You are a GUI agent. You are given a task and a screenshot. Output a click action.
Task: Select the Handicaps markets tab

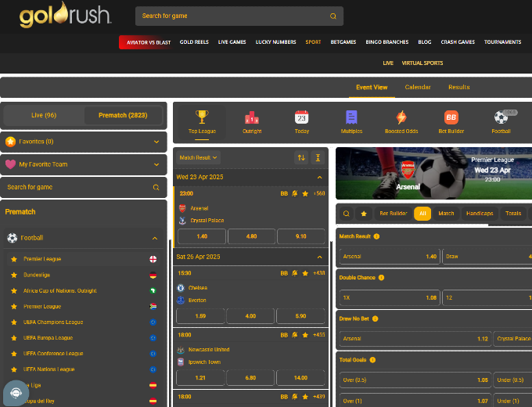pyautogui.click(x=480, y=214)
